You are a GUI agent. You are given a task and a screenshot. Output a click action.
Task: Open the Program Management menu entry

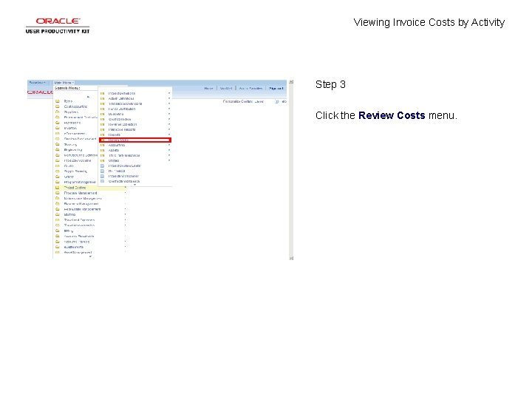pyautogui.click(x=80, y=183)
